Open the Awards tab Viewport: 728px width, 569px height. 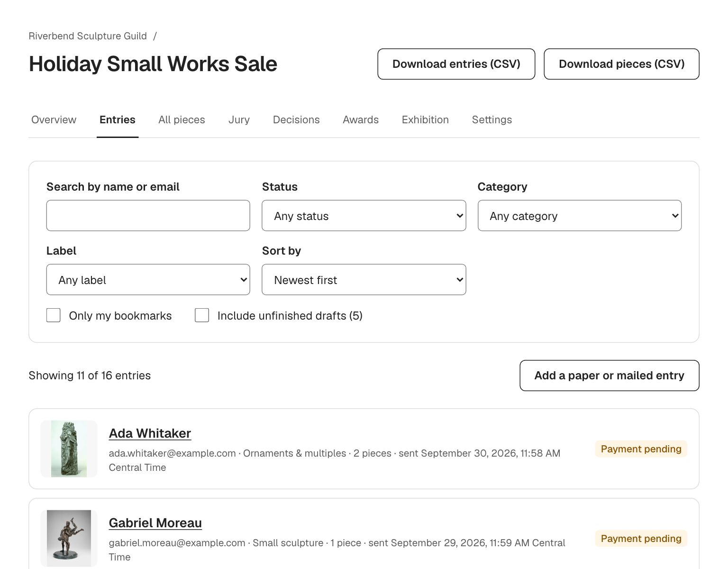point(361,119)
